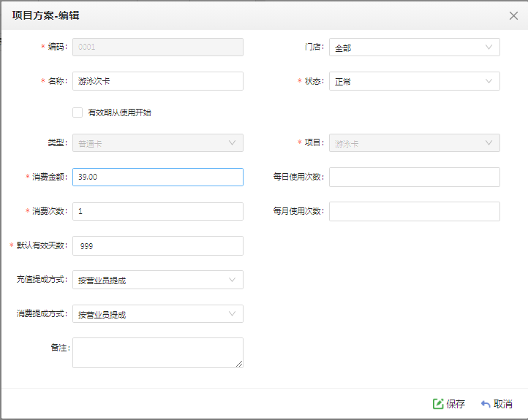Open the 充值提成方式 dropdown
The image size is (528, 420).
tap(157, 280)
